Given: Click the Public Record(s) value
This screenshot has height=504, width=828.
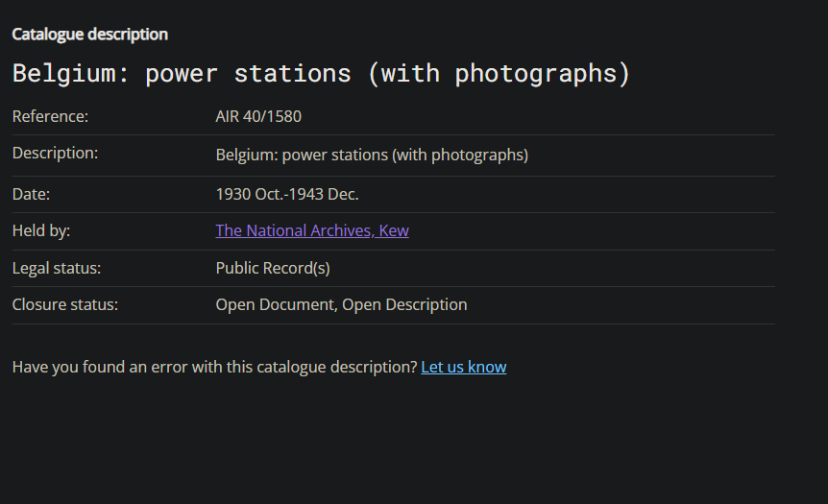Looking at the screenshot, I should point(273,268).
